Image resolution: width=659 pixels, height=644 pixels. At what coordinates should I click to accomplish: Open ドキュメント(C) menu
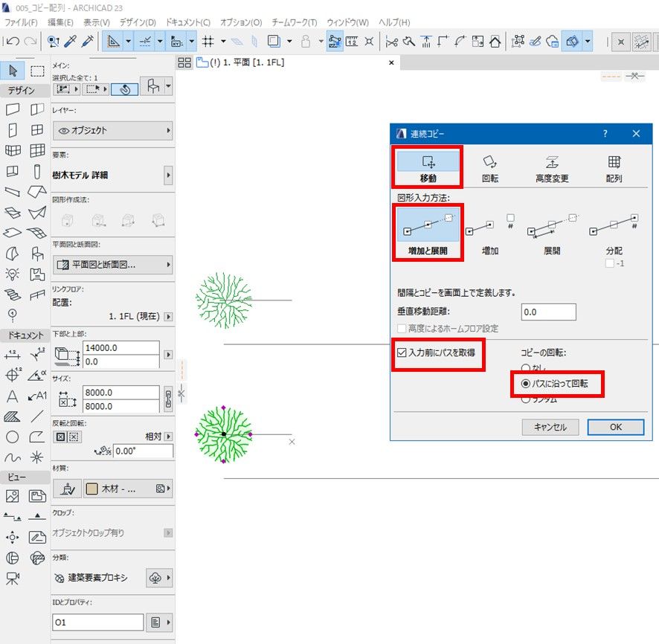coord(188,22)
